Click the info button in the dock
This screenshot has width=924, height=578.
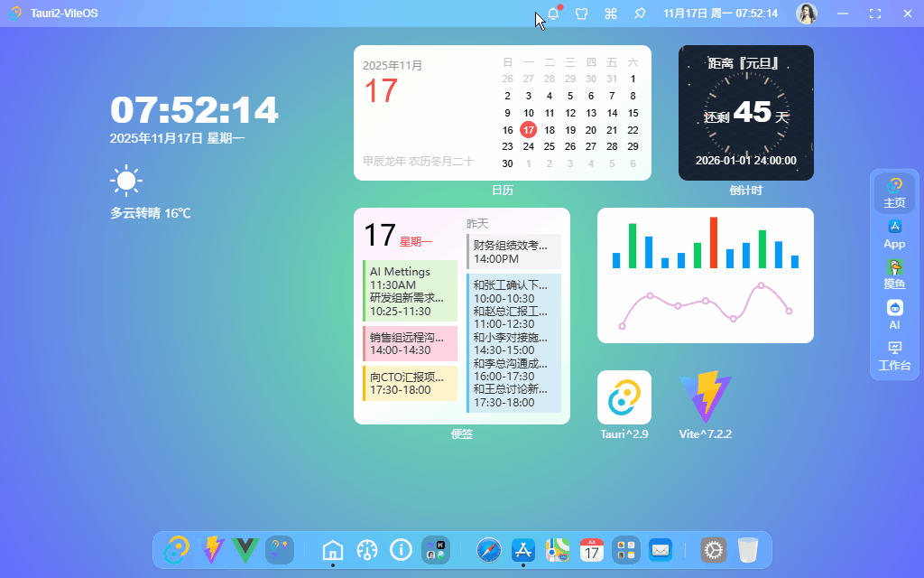point(401,550)
